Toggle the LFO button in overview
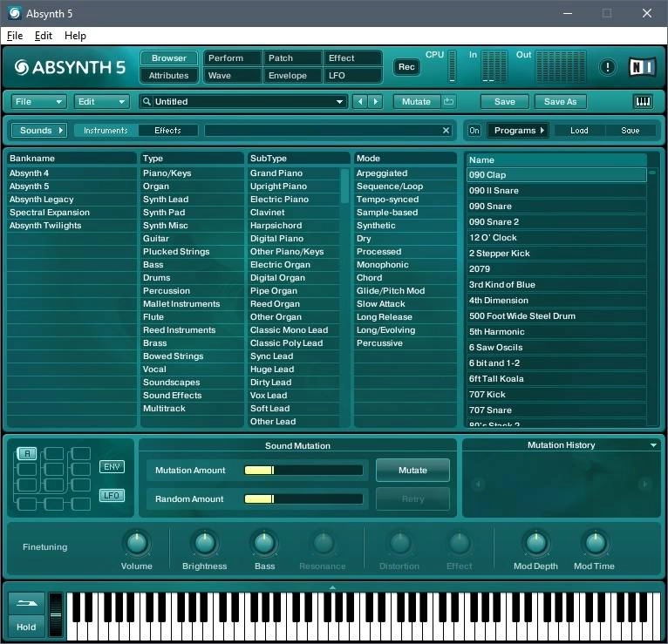The image size is (668, 644). pyautogui.click(x=112, y=495)
